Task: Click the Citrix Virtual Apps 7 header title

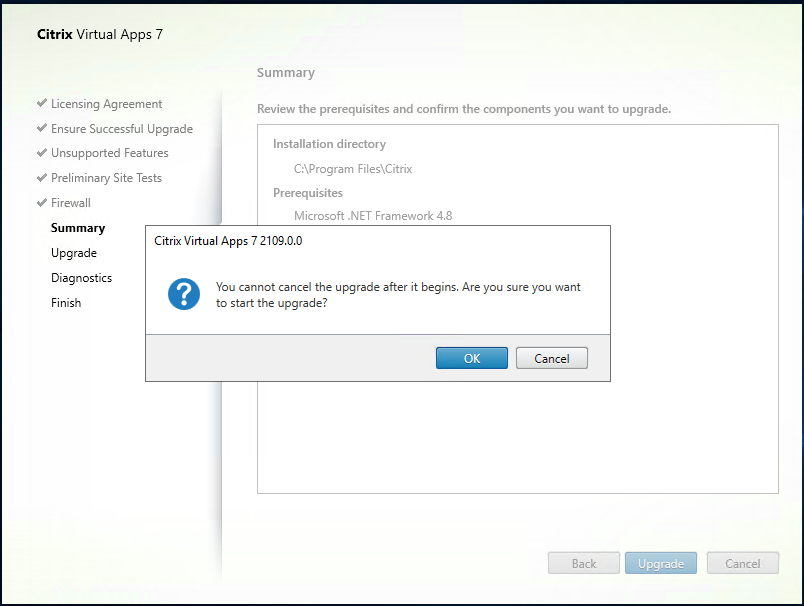Action: [x=100, y=34]
